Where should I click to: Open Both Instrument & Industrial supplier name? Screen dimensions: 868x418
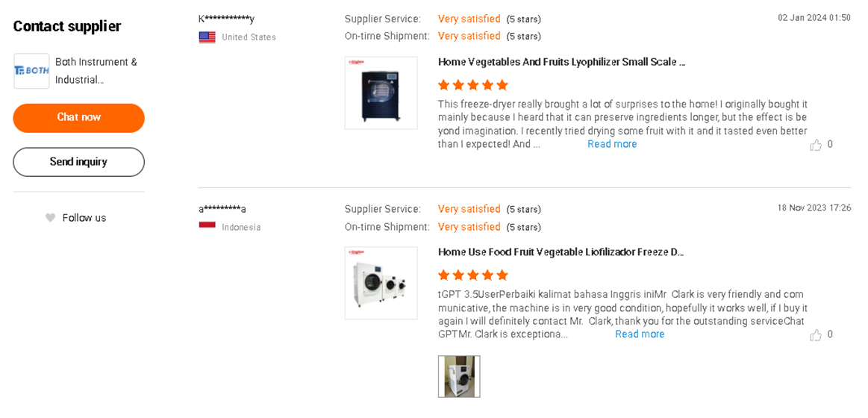pyautogui.click(x=96, y=71)
